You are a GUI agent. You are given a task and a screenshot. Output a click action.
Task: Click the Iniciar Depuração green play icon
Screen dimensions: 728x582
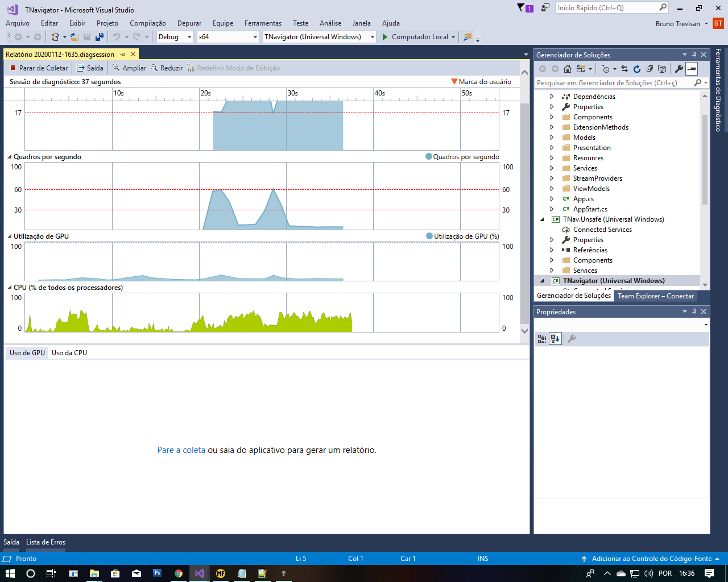(x=385, y=36)
